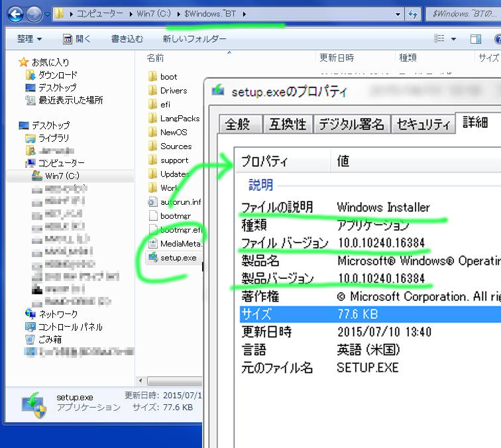This screenshot has width=501, height=448.
Task: Select コンピューター in the address breadcrumb
Action: pos(99,14)
